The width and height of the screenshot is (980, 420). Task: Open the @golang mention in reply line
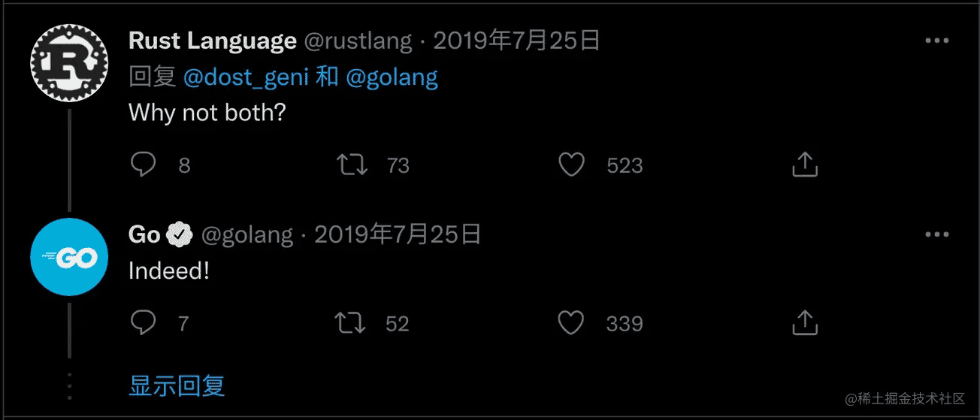[x=392, y=77]
